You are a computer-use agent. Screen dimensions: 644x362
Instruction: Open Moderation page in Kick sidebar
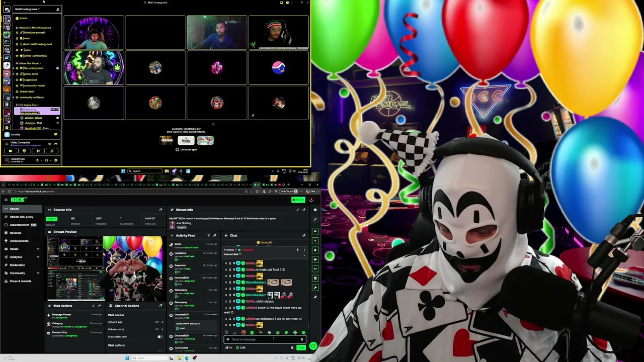[x=22, y=265]
